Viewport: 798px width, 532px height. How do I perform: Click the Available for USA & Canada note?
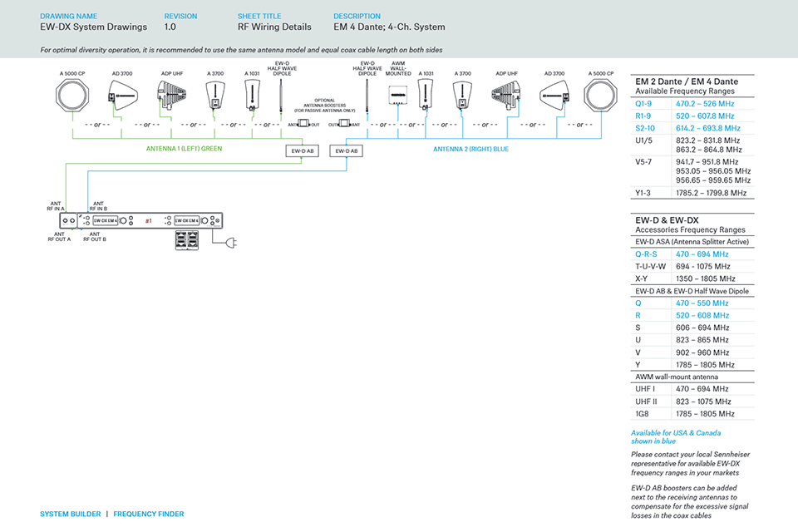(676, 436)
